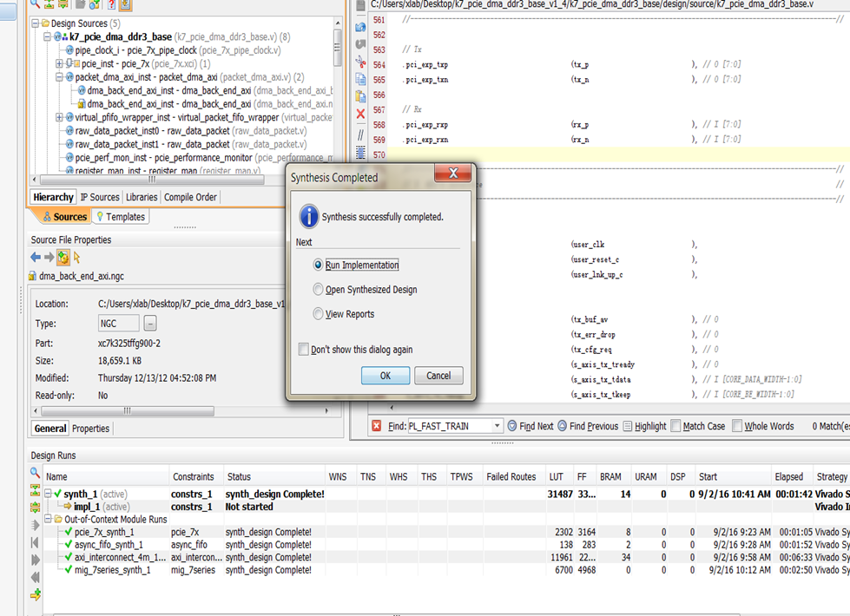The height and width of the screenshot is (616, 850).
Task: Click the yellow arrow-plus icon in Design Runs
Action: 36,594
